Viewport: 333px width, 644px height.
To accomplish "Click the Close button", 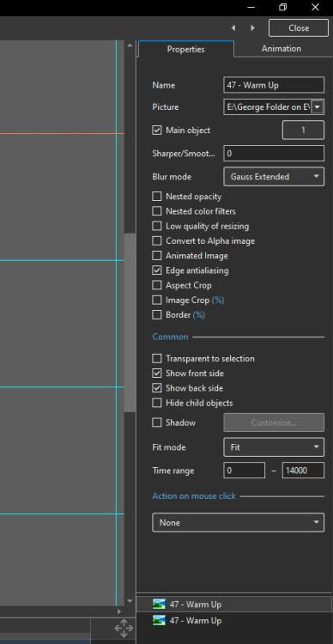I will tap(299, 28).
